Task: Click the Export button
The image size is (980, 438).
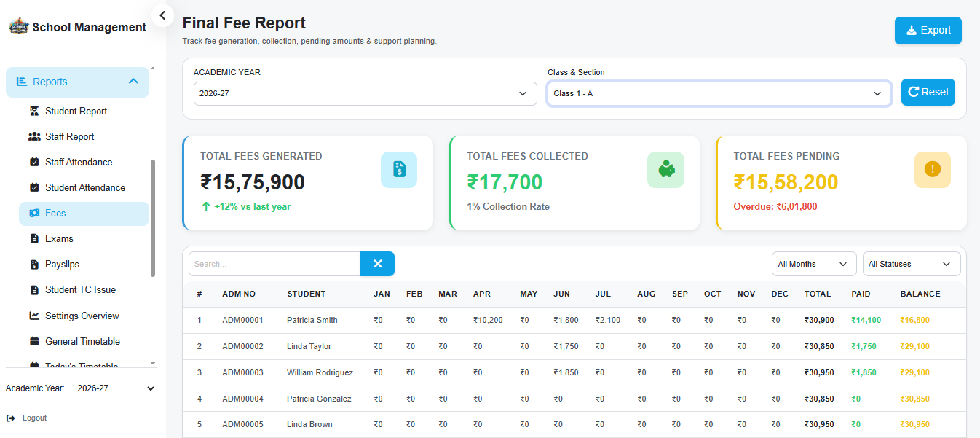Action: coord(928,31)
